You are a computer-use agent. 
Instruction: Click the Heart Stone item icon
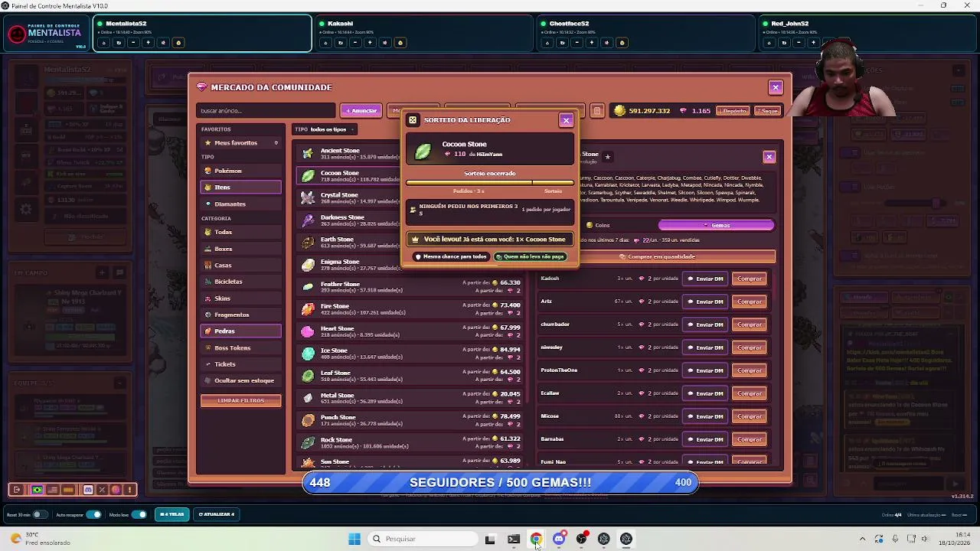[308, 331]
